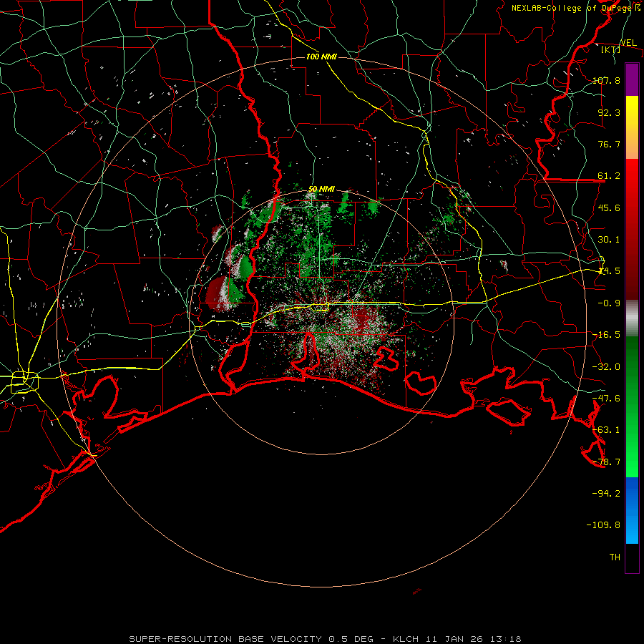This screenshot has height=644, width=644.
Task: Click the -78.7 velocity scale value
Action: pos(606,462)
